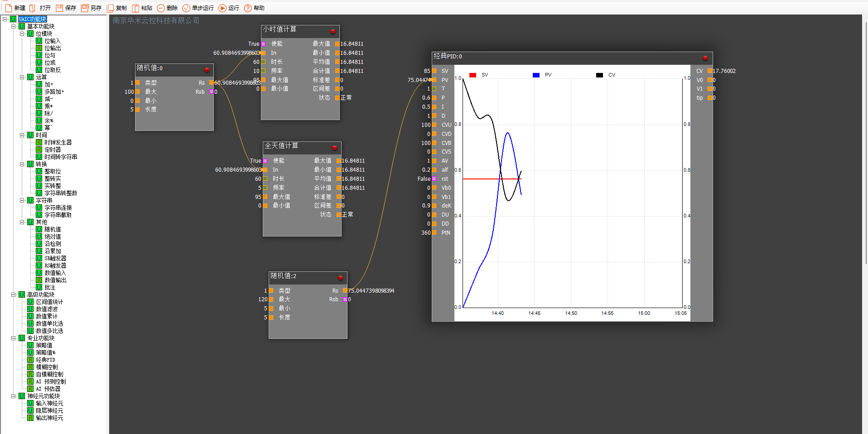Collapse the 运算 tree group
Image resolution: width=868 pixels, height=434 pixels.
pos(22,77)
